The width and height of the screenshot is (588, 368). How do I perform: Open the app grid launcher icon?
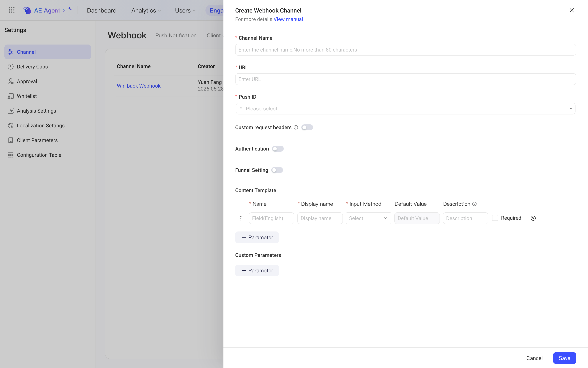(12, 10)
